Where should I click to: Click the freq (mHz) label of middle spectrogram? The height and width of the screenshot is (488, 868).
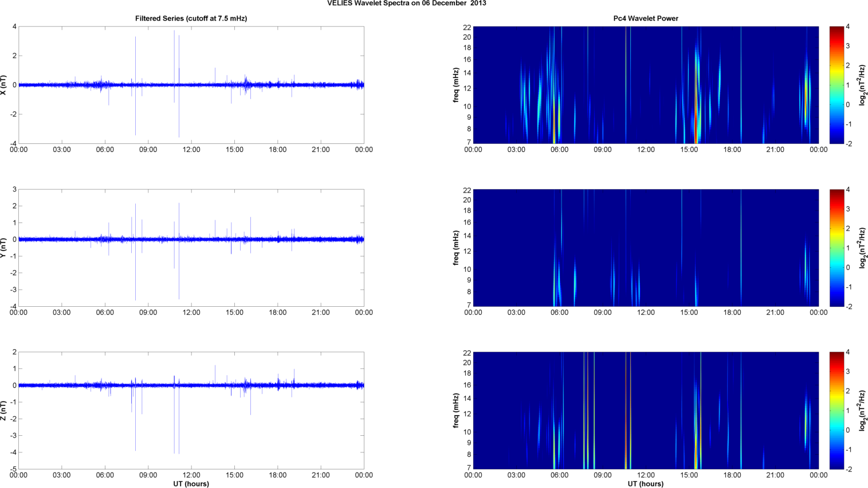tap(456, 248)
